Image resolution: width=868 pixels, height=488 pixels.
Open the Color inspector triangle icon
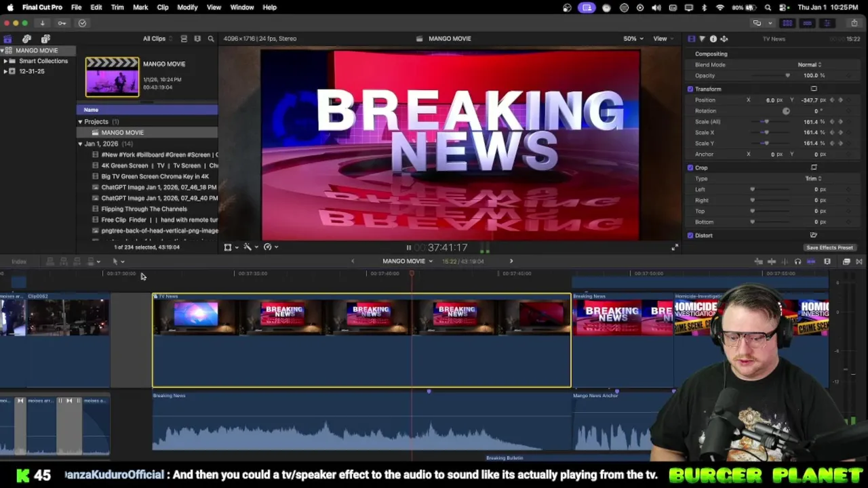702,39
